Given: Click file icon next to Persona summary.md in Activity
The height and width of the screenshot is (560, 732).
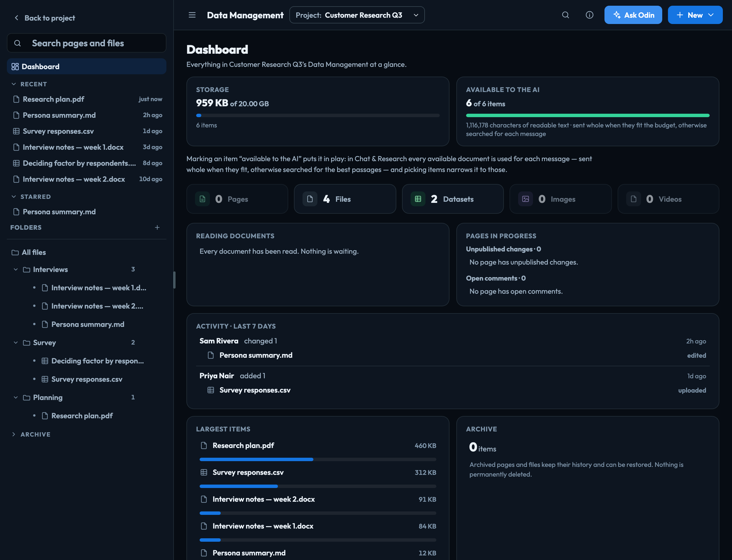Looking at the screenshot, I should coord(210,355).
